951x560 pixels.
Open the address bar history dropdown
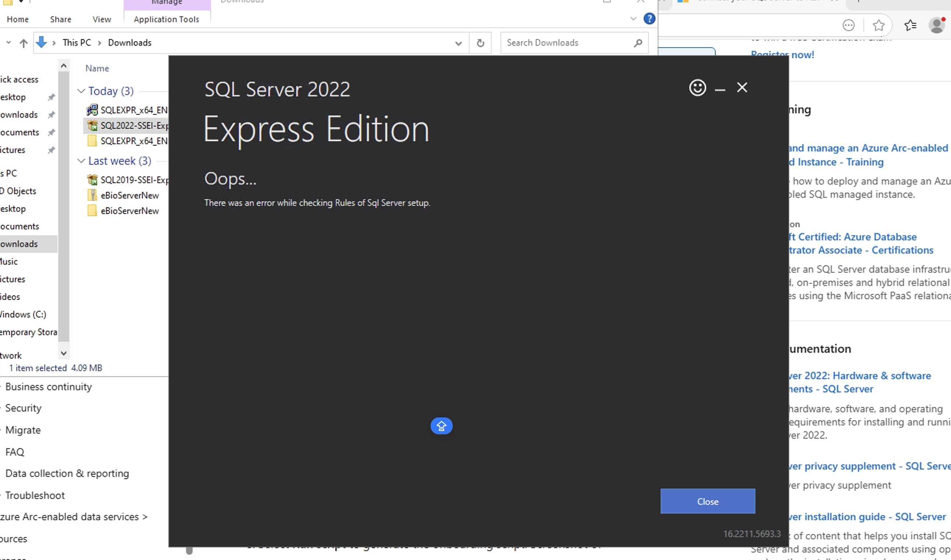458,43
